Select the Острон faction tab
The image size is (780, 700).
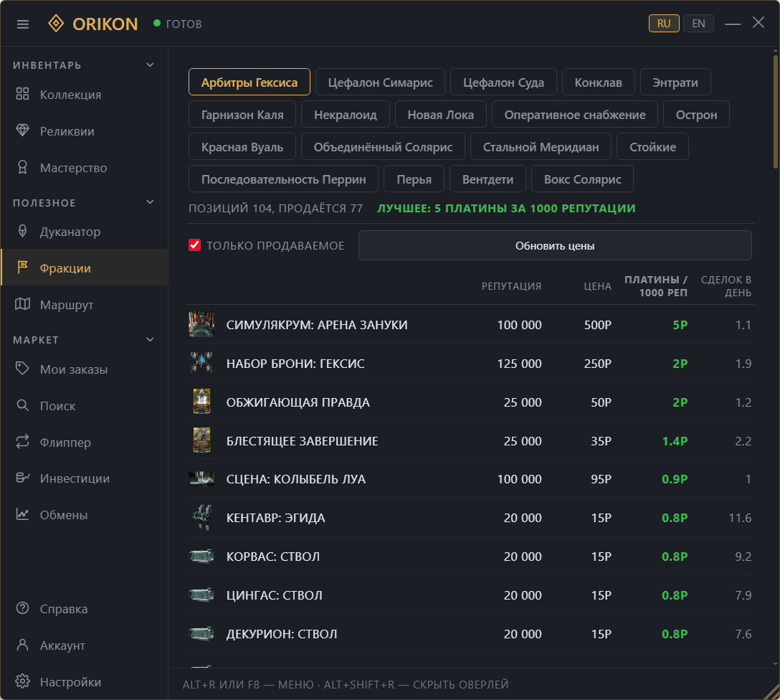pyautogui.click(x=696, y=114)
